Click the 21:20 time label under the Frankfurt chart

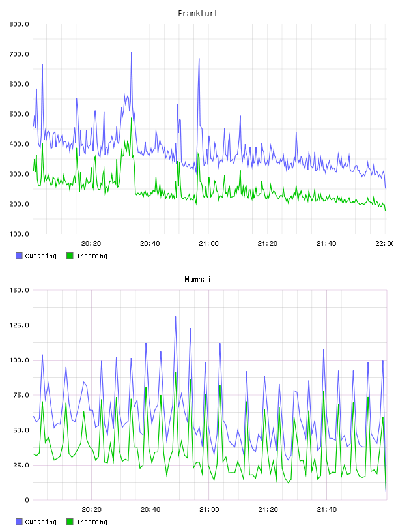point(268,244)
